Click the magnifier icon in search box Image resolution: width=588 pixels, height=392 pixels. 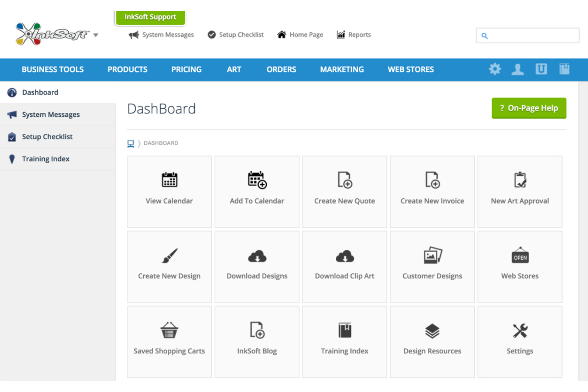485,36
